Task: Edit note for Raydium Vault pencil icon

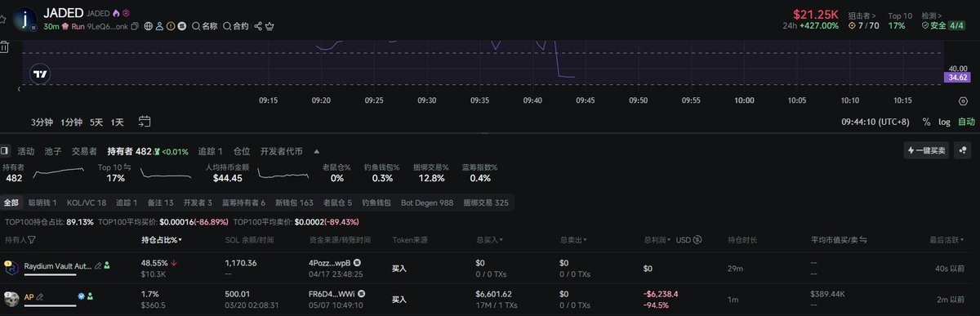Action: point(98,265)
